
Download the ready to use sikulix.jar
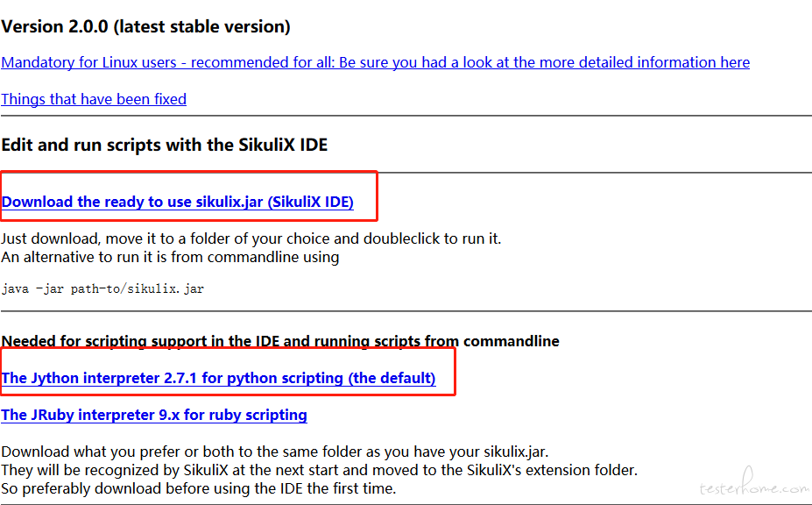178,202
